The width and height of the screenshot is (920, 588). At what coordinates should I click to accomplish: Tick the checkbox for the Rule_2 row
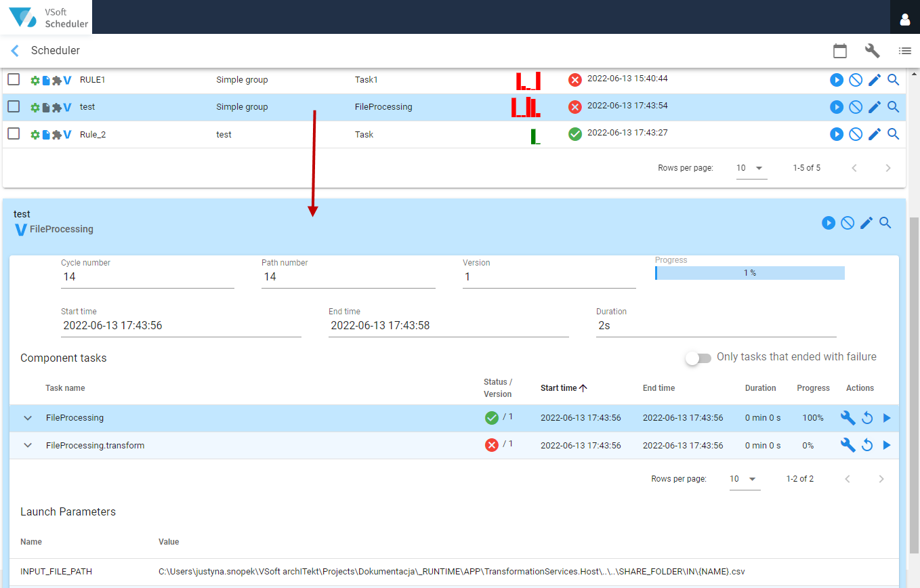pos(14,133)
